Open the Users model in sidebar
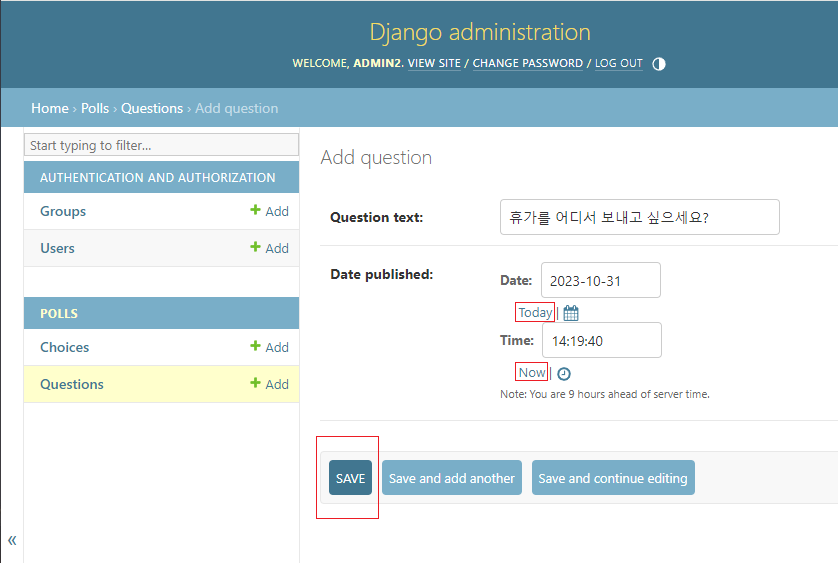Image resolution: width=838 pixels, height=563 pixels. 57,248
